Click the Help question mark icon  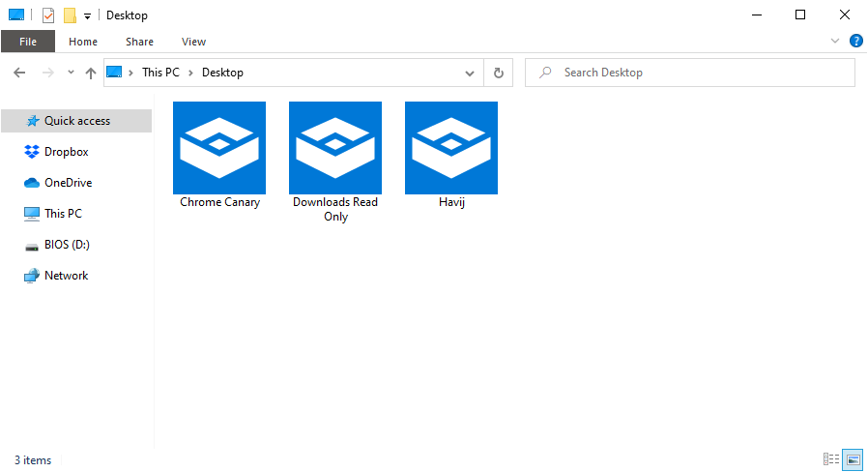855,42
